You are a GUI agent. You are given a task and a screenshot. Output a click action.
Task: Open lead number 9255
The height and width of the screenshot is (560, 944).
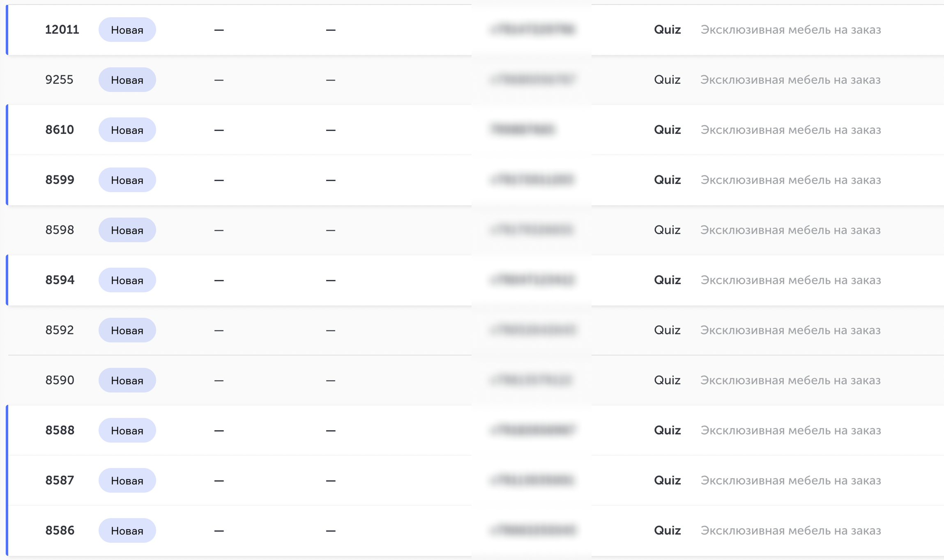pos(60,80)
